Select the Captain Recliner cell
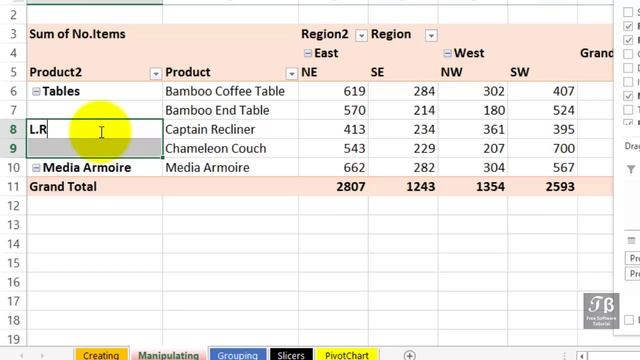Image resolution: width=640 pixels, height=360 pixels. click(x=230, y=129)
